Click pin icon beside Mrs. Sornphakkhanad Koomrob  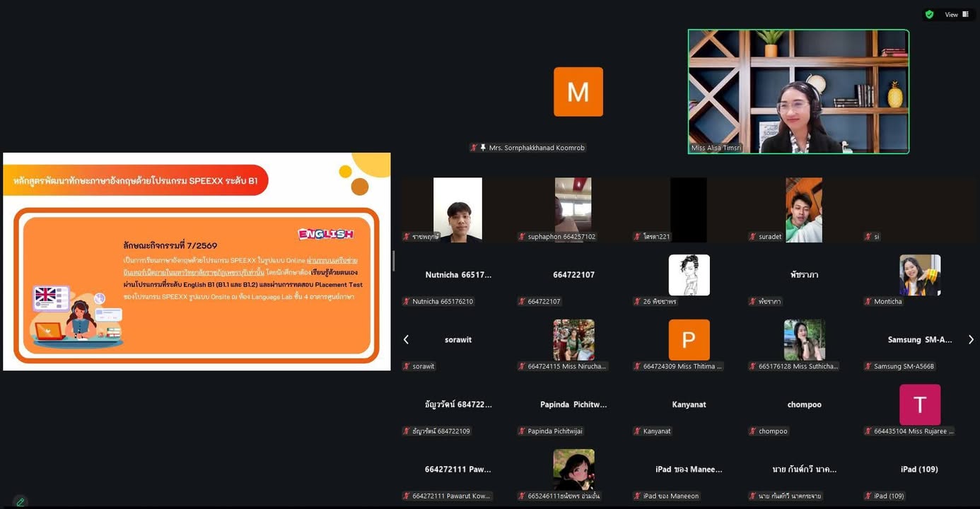tap(483, 148)
